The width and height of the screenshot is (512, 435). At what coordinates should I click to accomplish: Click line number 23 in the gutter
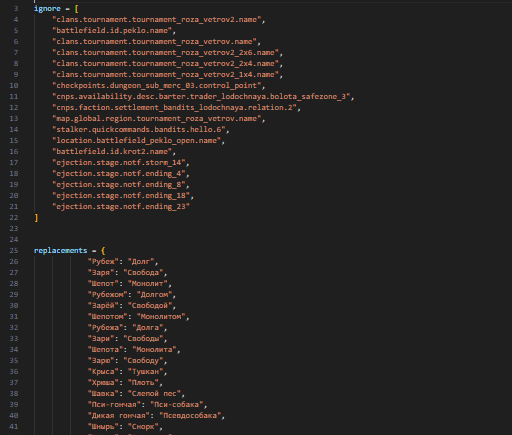tap(14, 229)
